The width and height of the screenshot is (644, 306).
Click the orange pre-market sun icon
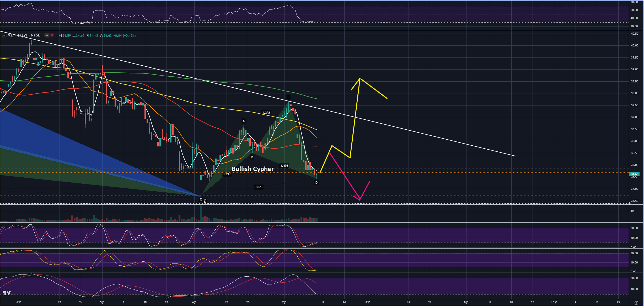click(x=47, y=35)
